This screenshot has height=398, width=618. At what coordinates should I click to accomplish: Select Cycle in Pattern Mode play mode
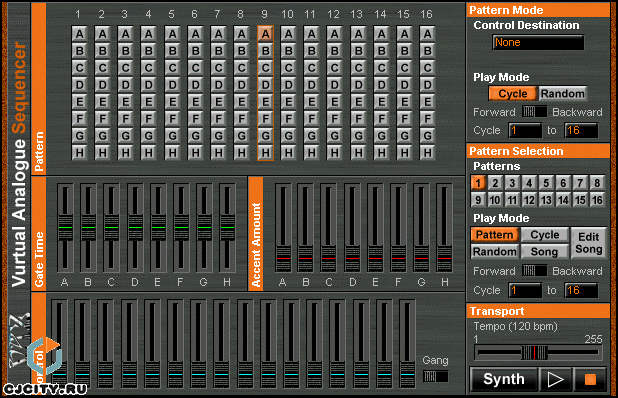tap(512, 94)
